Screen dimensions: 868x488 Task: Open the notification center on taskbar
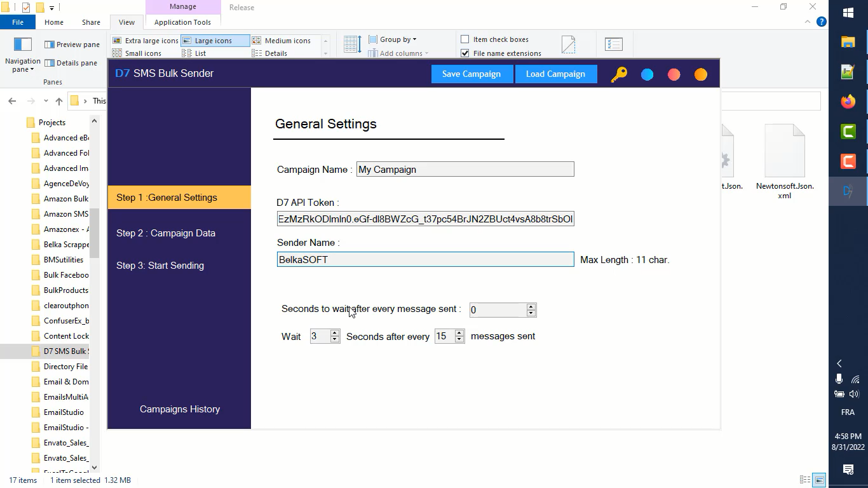click(x=848, y=470)
